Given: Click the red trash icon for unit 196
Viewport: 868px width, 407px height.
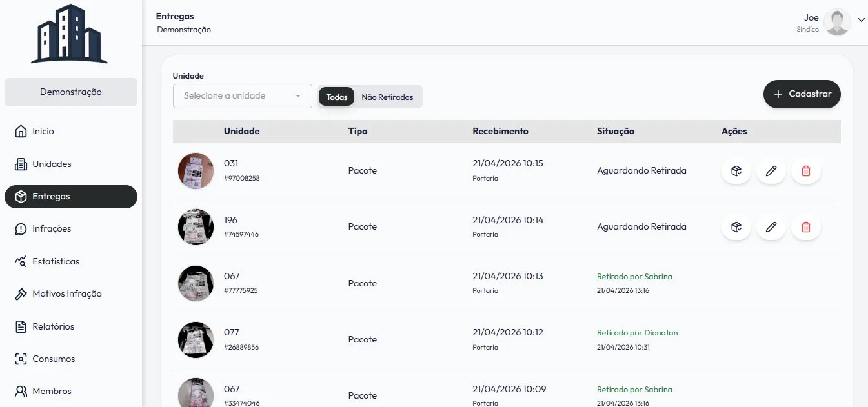Looking at the screenshot, I should click(805, 227).
